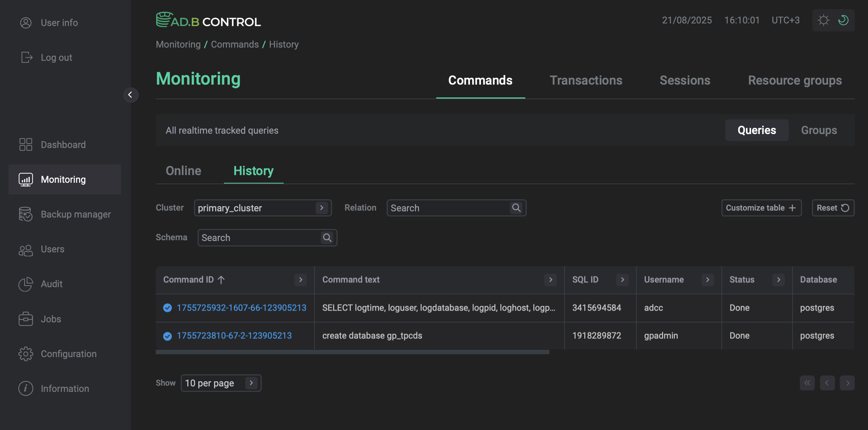The image size is (868, 430).
Task: Select the Backup manager sidebar icon
Action: tap(25, 214)
